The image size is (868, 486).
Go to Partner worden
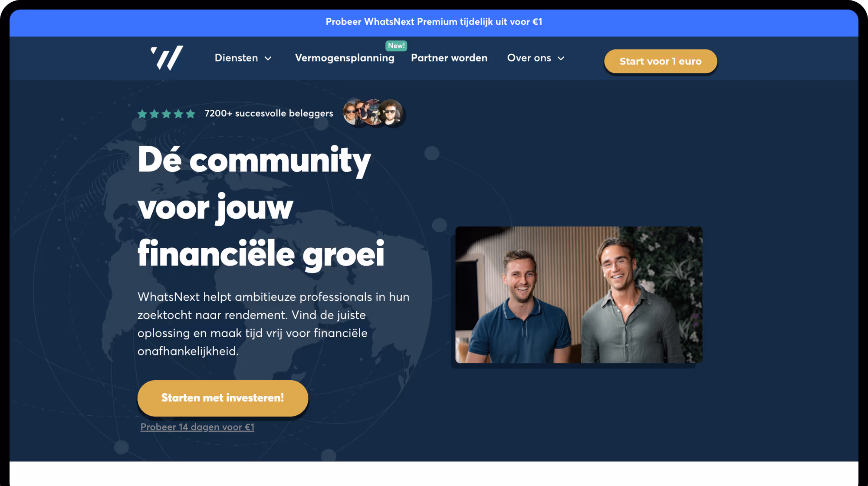tap(449, 58)
